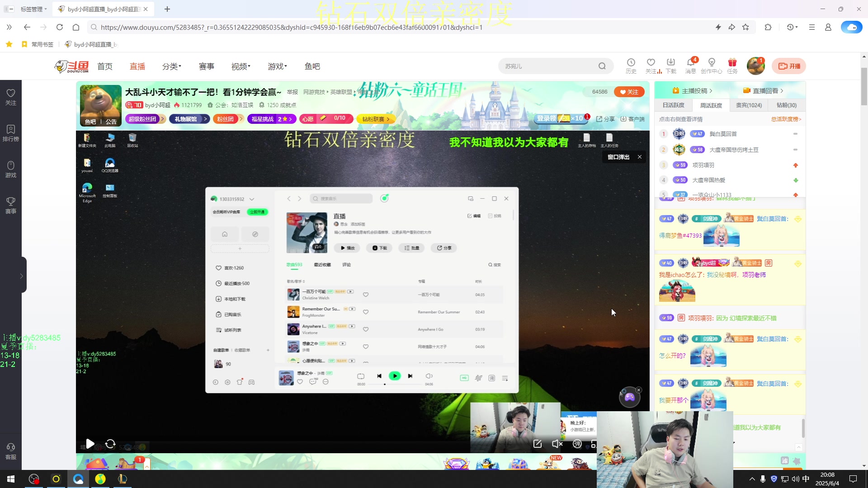The image size is (868, 488).
Task: Like song Remember Our Su... with its heart
Action: pyautogui.click(x=366, y=312)
